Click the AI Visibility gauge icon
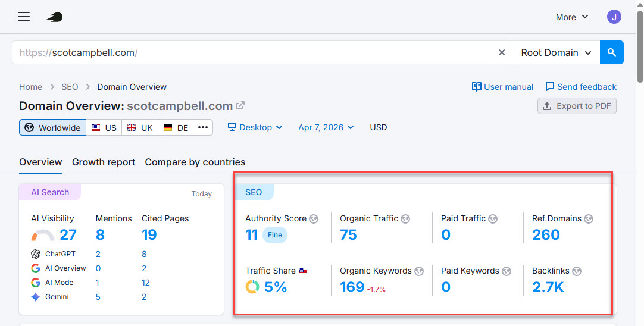 43,235
